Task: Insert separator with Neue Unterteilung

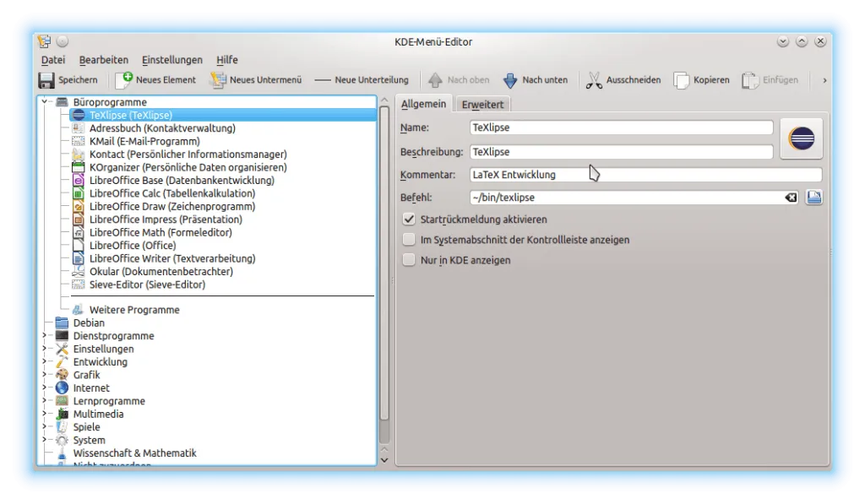Action: coord(362,80)
